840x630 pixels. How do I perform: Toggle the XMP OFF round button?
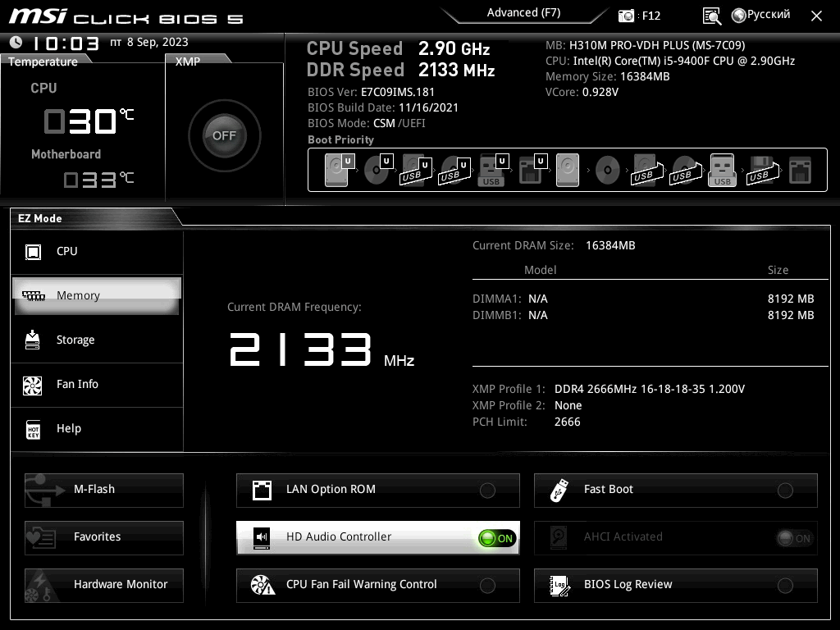(x=225, y=135)
